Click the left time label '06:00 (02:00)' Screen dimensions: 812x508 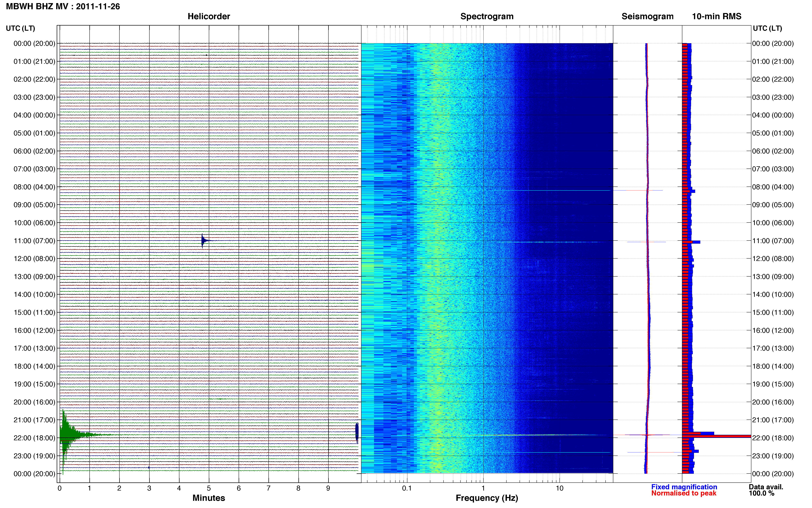tap(34, 151)
